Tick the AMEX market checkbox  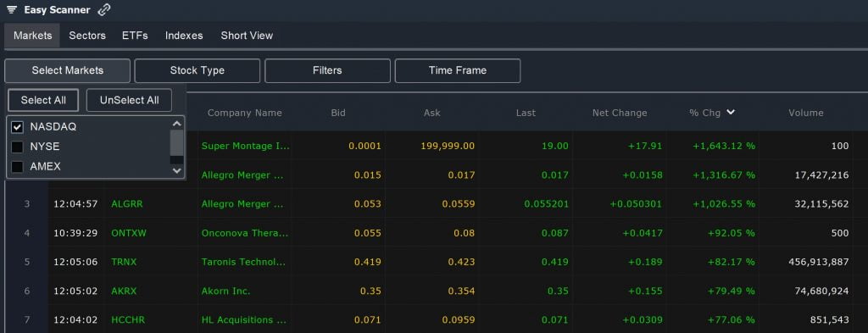18,166
